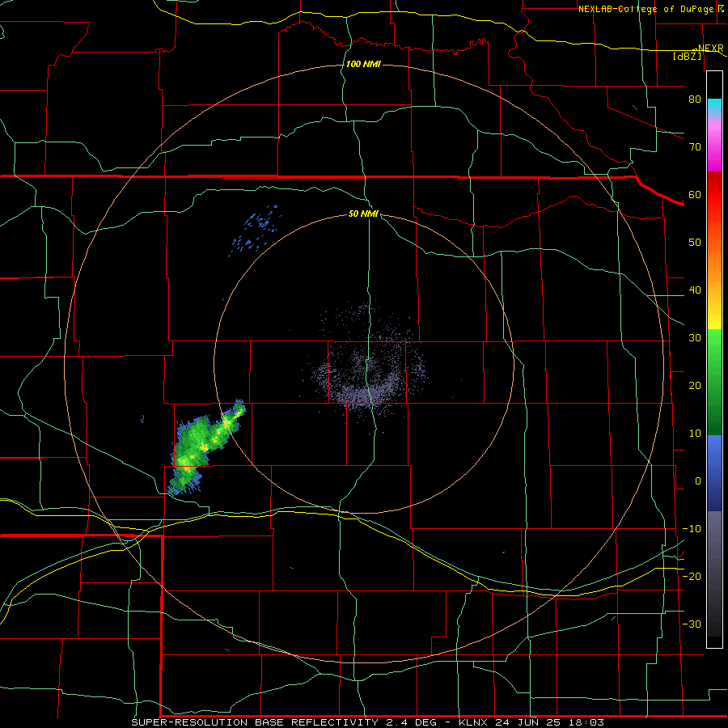The width and height of the screenshot is (728, 728).
Task: Click the red segment of the color bar
Action: pyautogui.click(x=714, y=194)
